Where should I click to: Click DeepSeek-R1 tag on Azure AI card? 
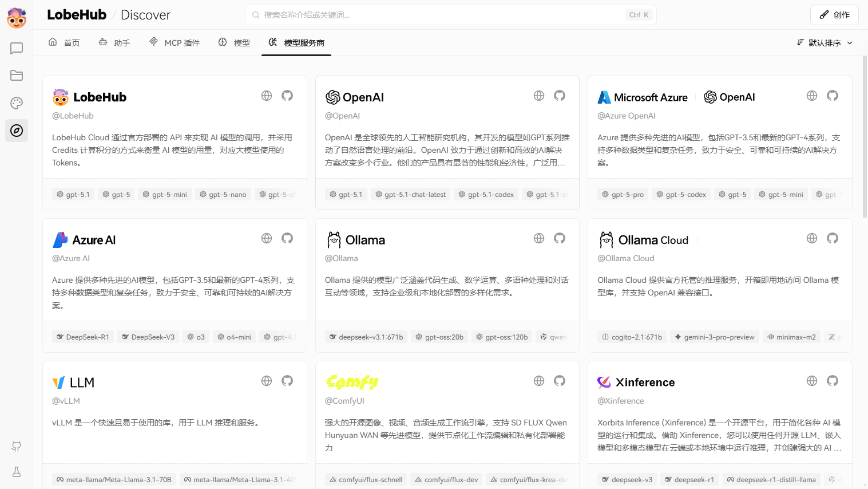point(82,337)
